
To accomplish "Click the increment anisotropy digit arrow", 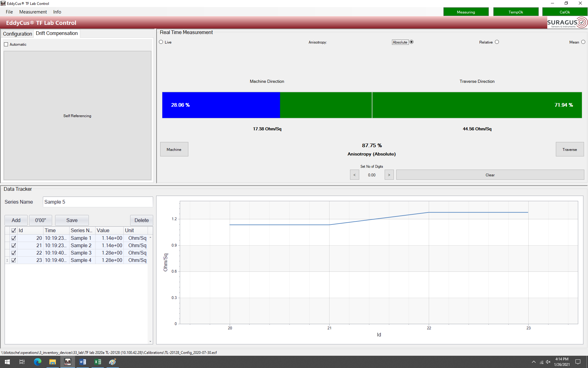I will [389, 175].
